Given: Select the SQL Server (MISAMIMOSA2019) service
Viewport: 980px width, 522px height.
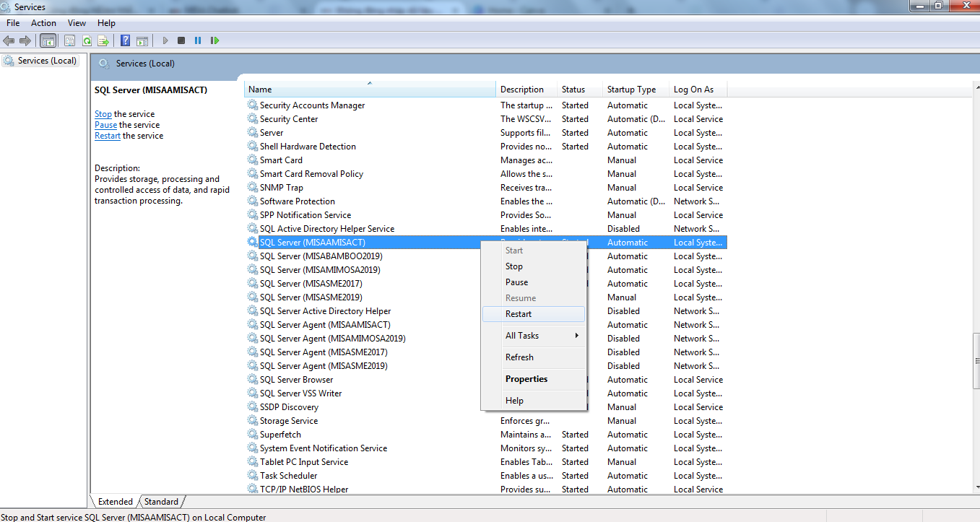Looking at the screenshot, I should [x=485, y=270].
